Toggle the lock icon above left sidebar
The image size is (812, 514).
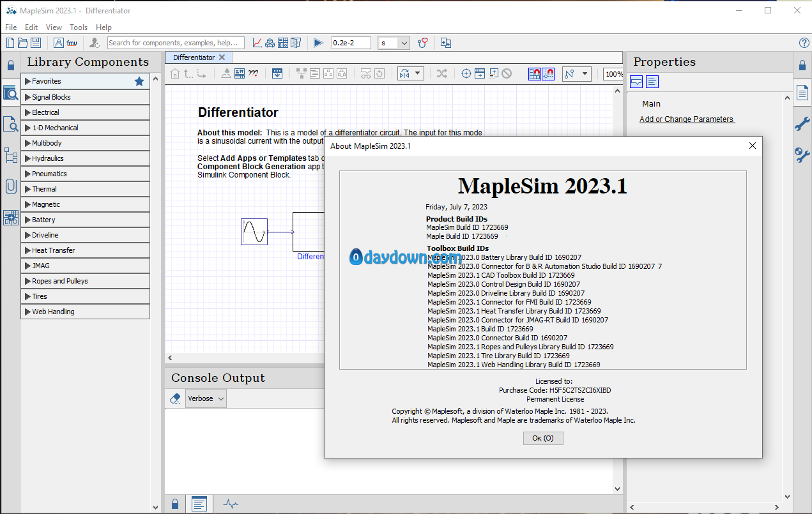click(x=10, y=65)
